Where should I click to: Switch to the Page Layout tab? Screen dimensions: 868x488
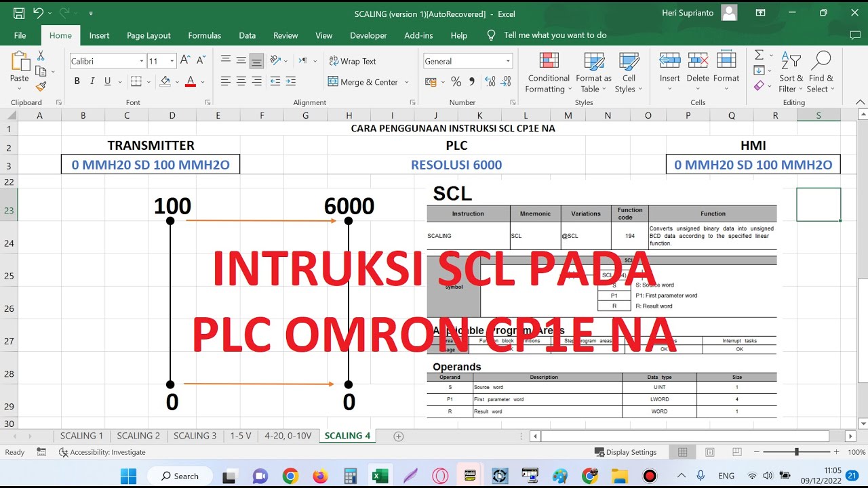(149, 35)
